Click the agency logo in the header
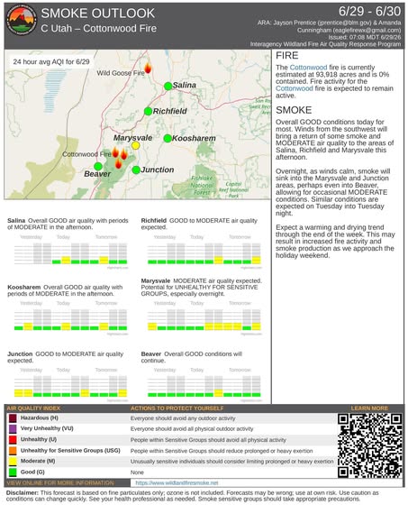The height and width of the screenshot is (532, 408). pos(21,20)
